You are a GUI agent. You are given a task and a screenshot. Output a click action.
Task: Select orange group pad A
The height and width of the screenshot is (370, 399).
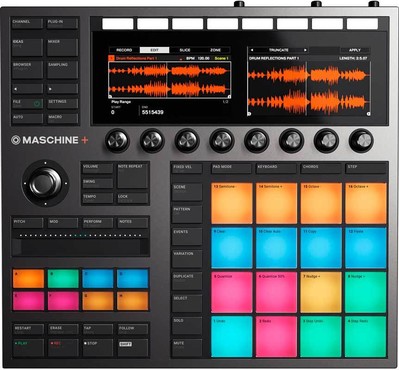click(28, 279)
